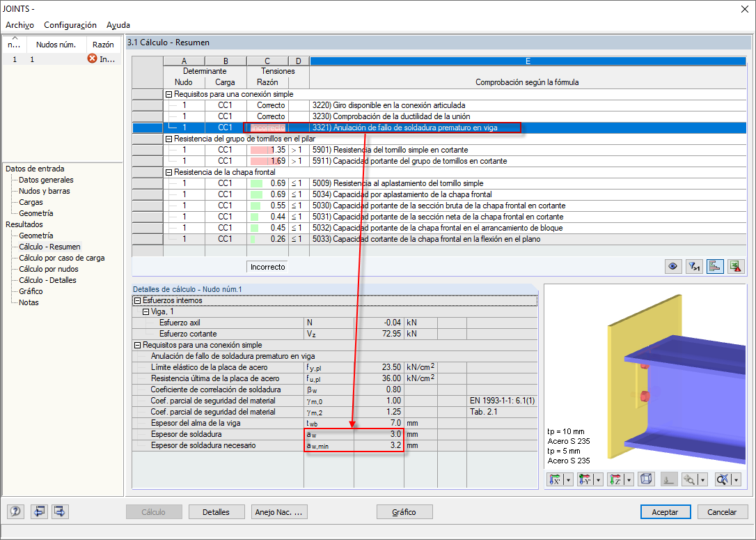The width and height of the screenshot is (756, 540).
Task: Click the 'Nudos núm.' column header
Action: 56,45
